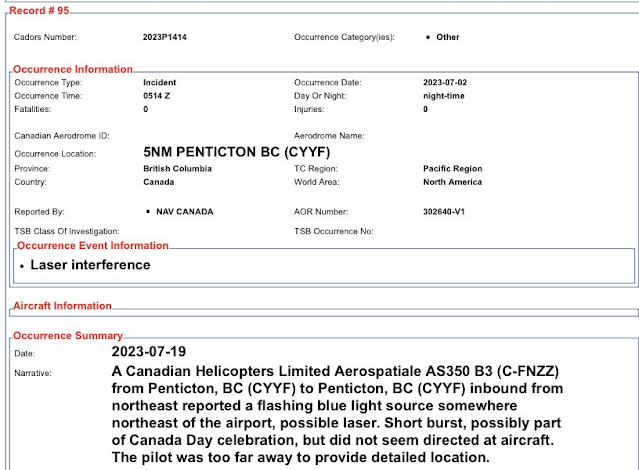Click the Occurrence Information section header
This screenshot has width=639, height=470.
[x=73, y=69]
